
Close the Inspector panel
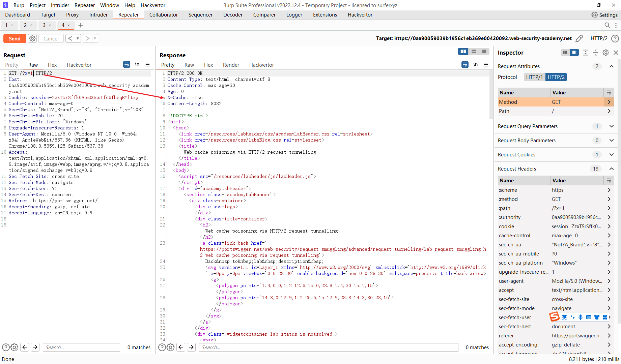coord(616,53)
